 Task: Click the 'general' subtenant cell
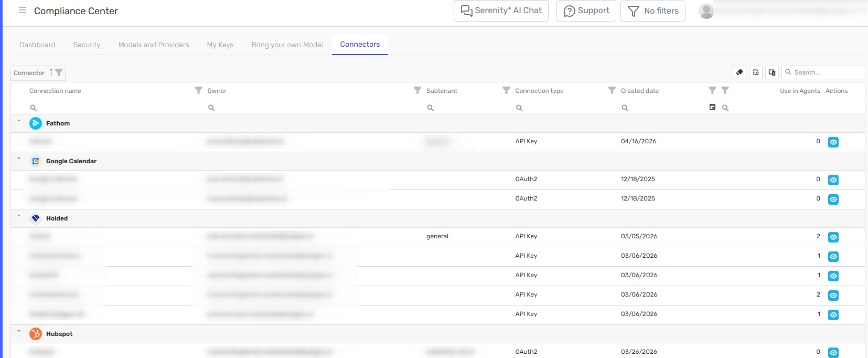point(437,236)
